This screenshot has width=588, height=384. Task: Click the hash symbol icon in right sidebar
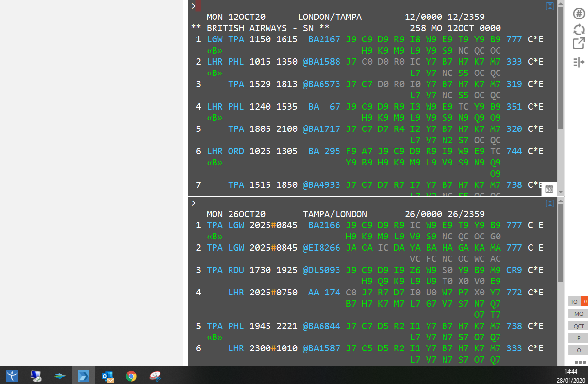click(x=579, y=14)
